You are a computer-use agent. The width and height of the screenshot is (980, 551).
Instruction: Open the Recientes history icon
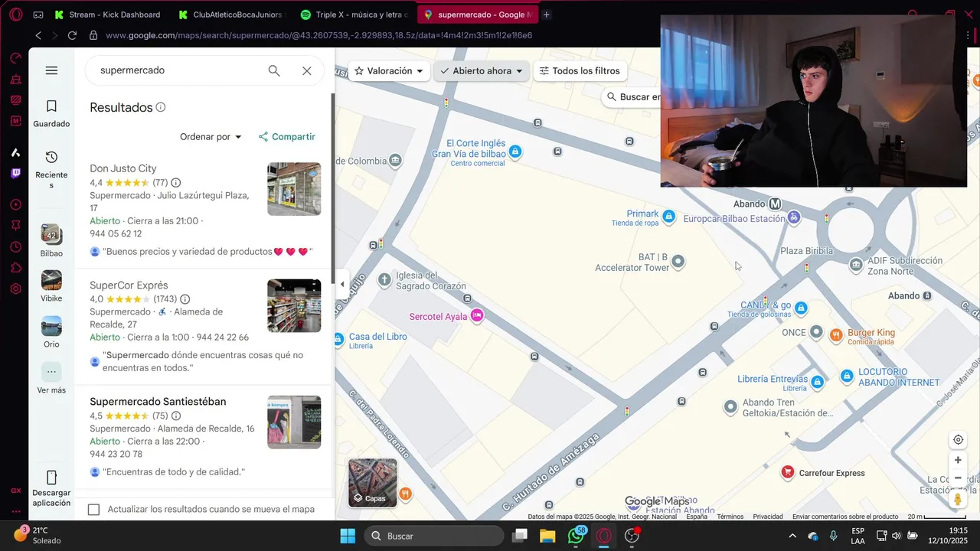[x=51, y=157]
